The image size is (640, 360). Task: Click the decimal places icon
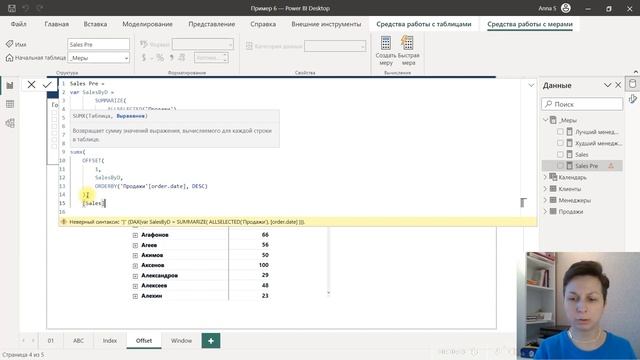(182, 58)
